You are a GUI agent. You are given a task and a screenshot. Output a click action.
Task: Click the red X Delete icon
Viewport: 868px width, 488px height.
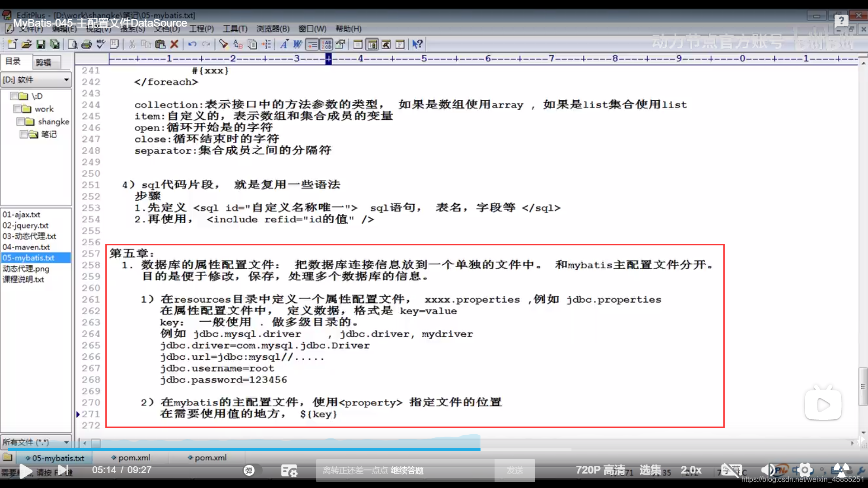coord(174,44)
